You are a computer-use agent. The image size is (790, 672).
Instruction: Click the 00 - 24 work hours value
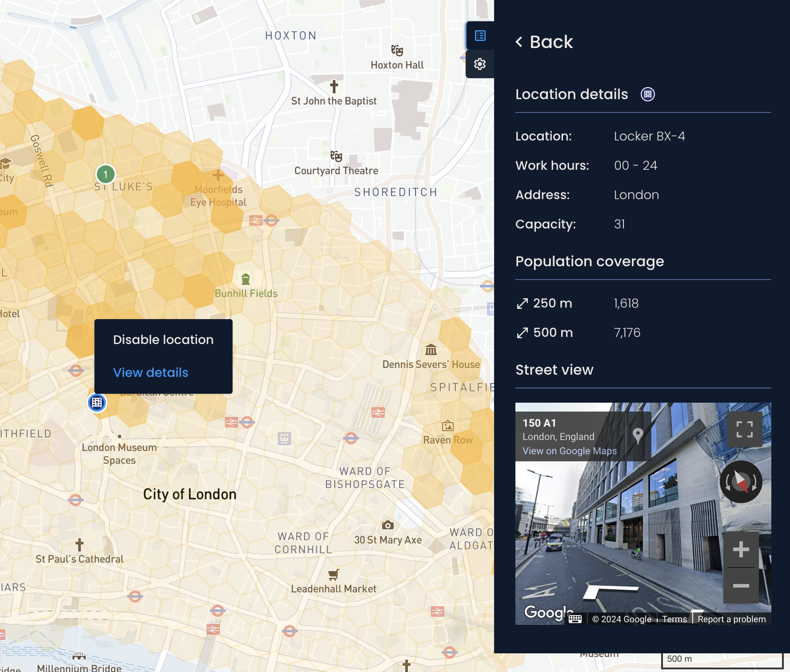click(635, 165)
